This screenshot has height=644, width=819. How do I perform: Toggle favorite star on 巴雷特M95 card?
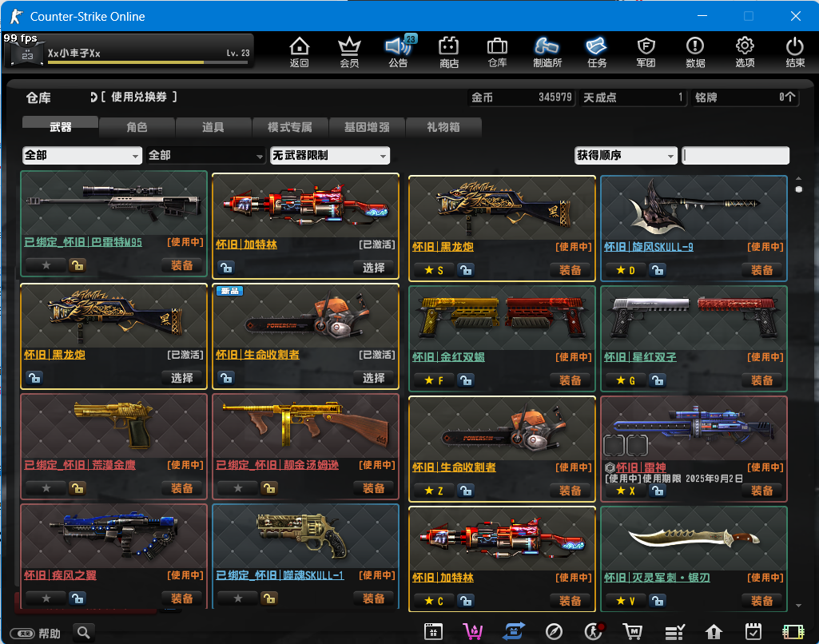click(46, 265)
